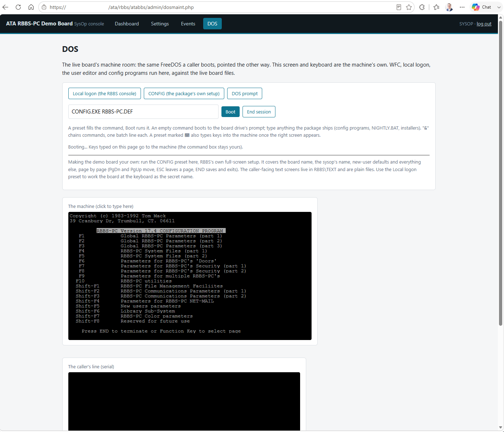Image resolution: width=504 pixels, height=432 pixels.
Task: Click 'Shift-F1 File Management Facilities' line
Action: 149,286
